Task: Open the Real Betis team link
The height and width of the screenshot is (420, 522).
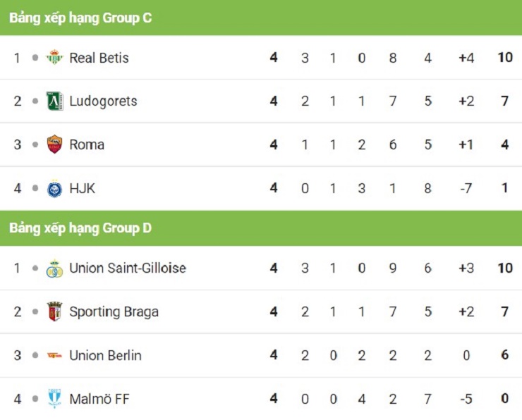Action: [99, 58]
